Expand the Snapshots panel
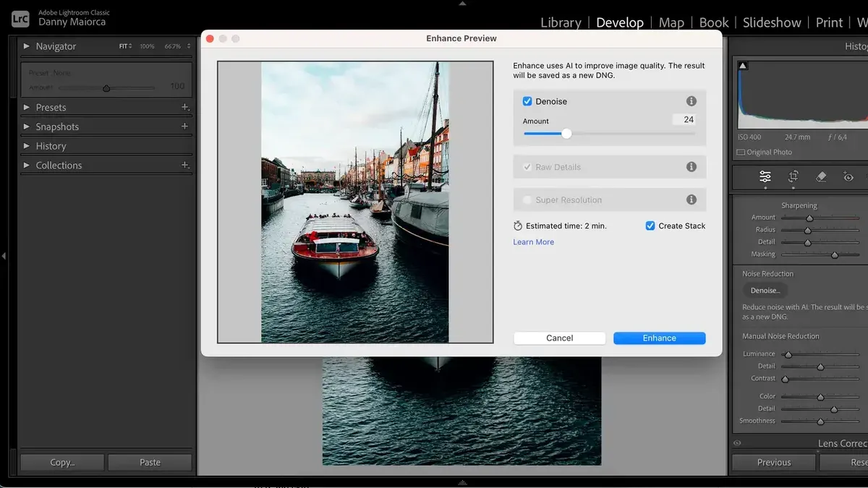The height and width of the screenshot is (488, 868). pos(27,127)
